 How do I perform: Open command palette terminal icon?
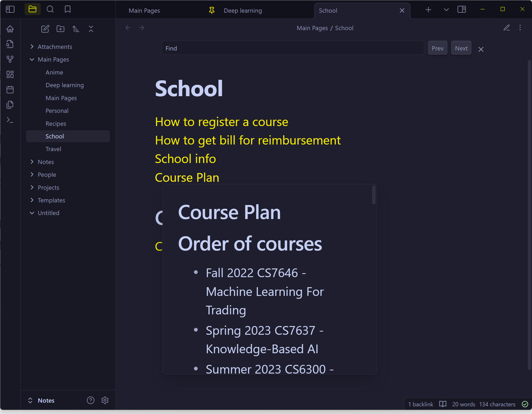click(x=10, y=120)
